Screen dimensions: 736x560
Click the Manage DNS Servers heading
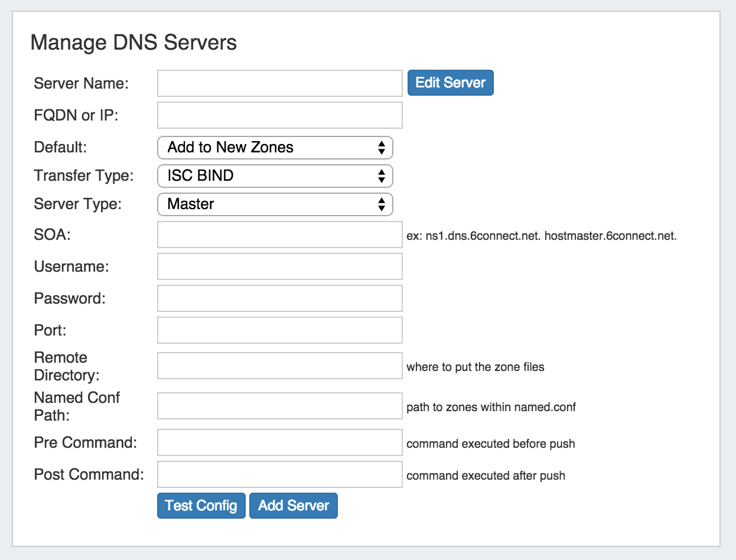pos(133,43)
